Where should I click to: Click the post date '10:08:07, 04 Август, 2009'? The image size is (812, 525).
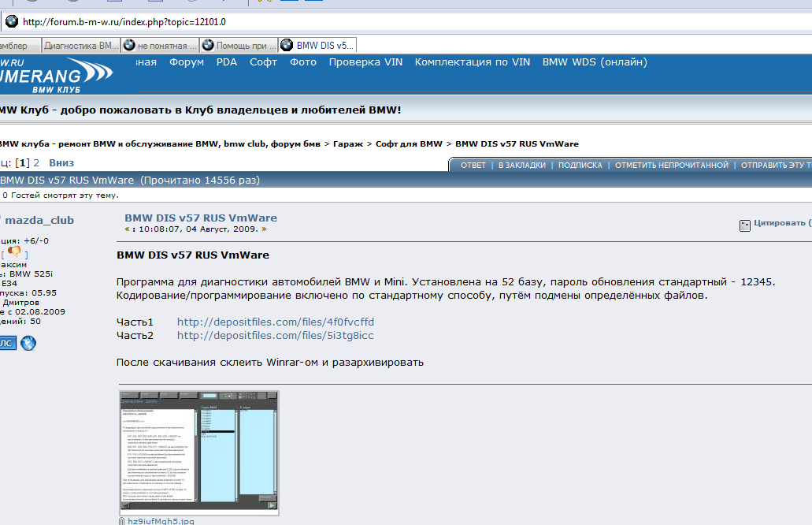198,229
